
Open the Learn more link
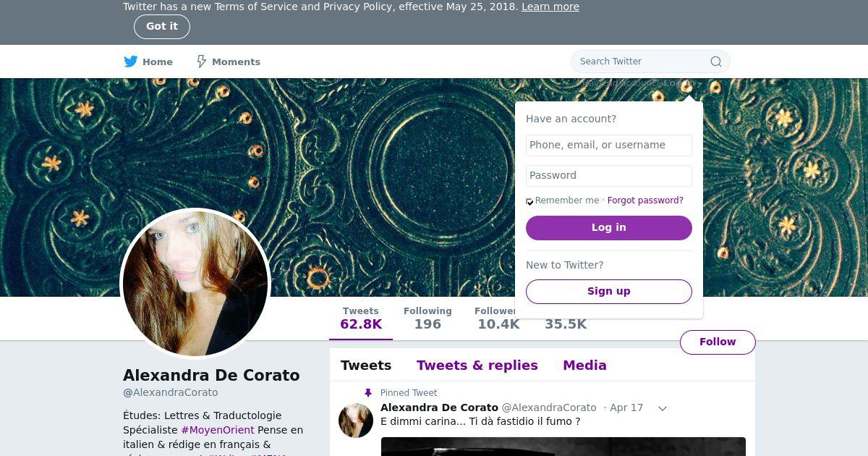(550, 7)
